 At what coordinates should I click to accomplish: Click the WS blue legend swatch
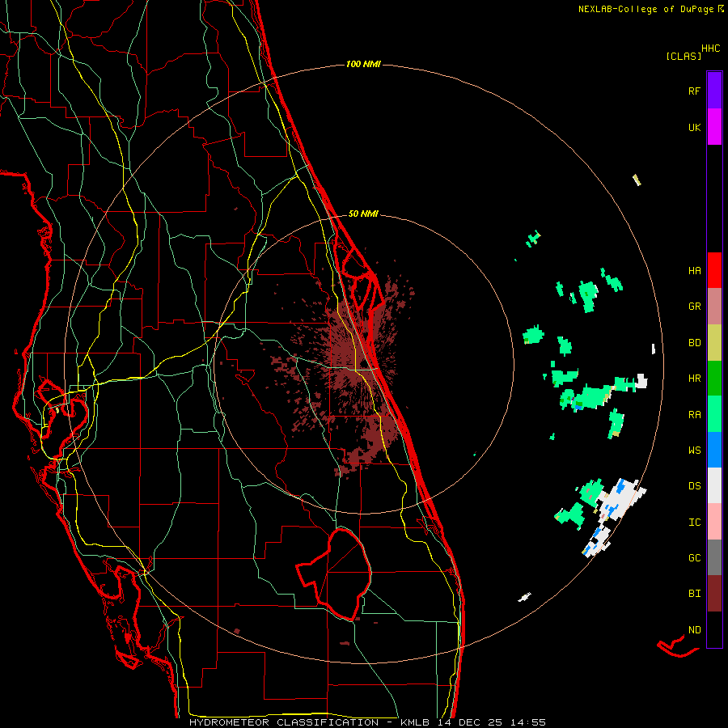[x=714, y=450]
